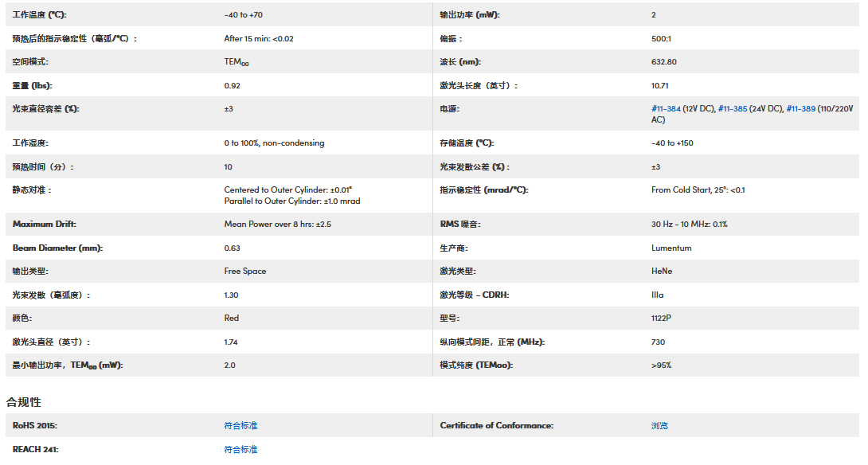Open Certificate of Conformance 浏览 link
This screenshot has width=868, height=465.
tap(660, 426)
